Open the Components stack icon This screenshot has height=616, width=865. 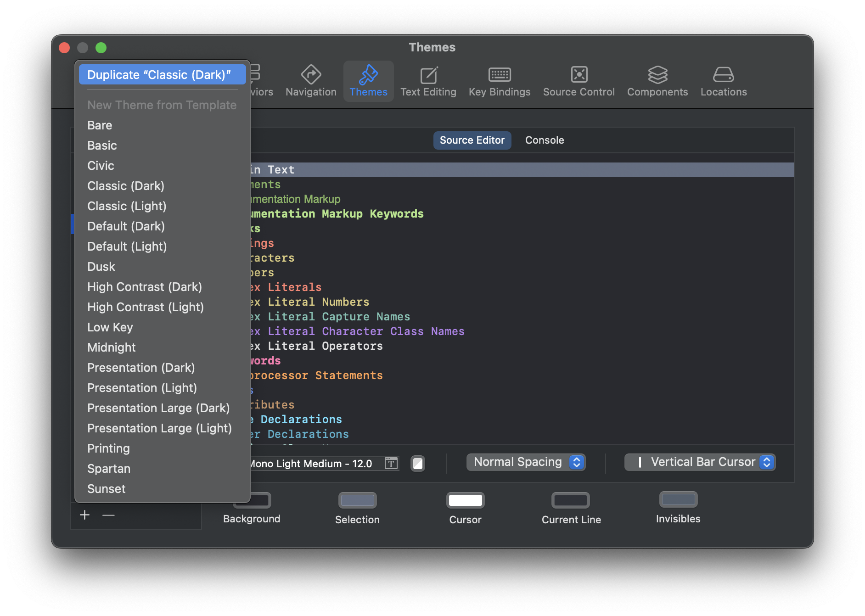pos(657,74)
